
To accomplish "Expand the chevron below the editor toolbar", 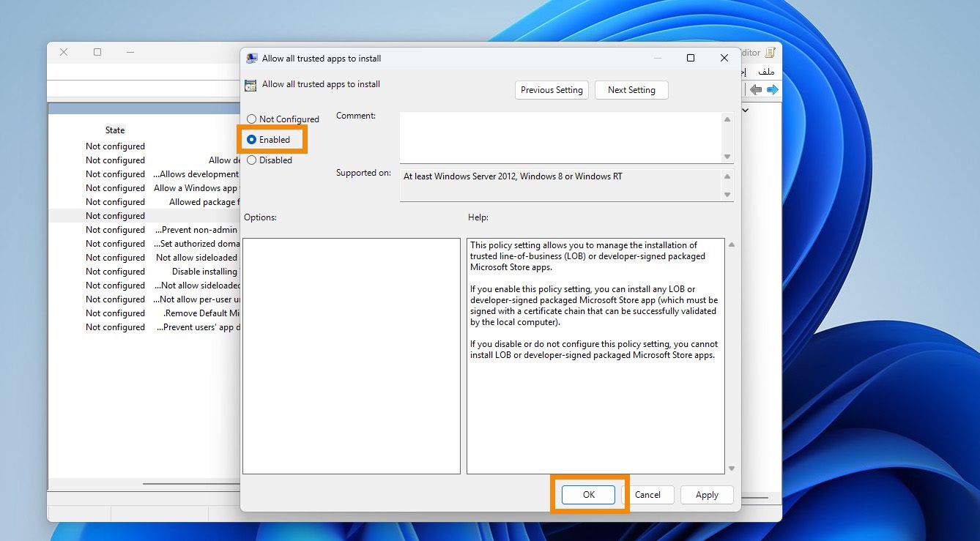I will click(746, 110).
